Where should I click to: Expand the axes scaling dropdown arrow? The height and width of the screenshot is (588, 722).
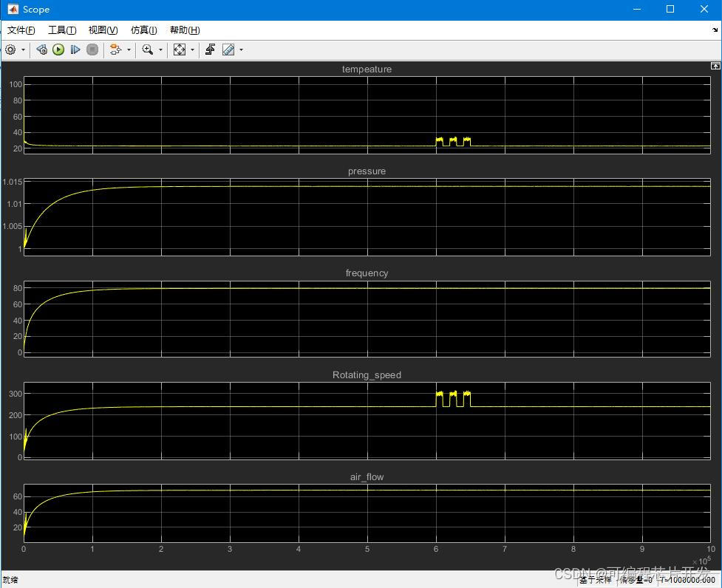click(192, 49)
